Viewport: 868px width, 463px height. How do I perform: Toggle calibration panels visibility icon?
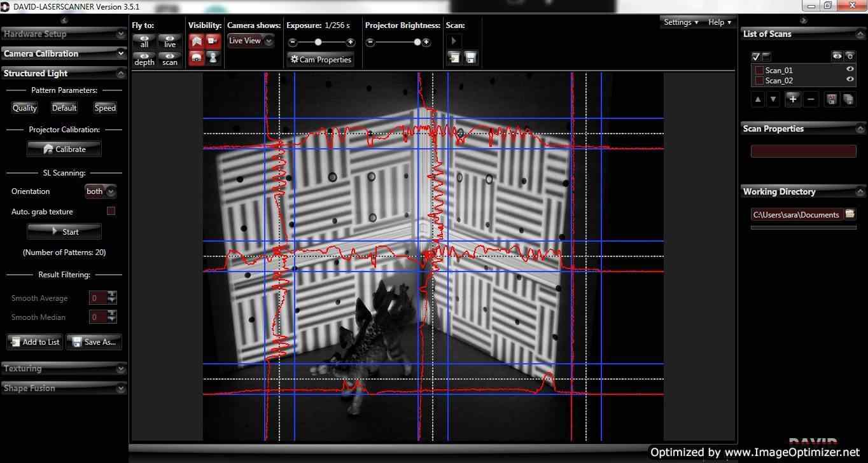click(x=197, y=41)
